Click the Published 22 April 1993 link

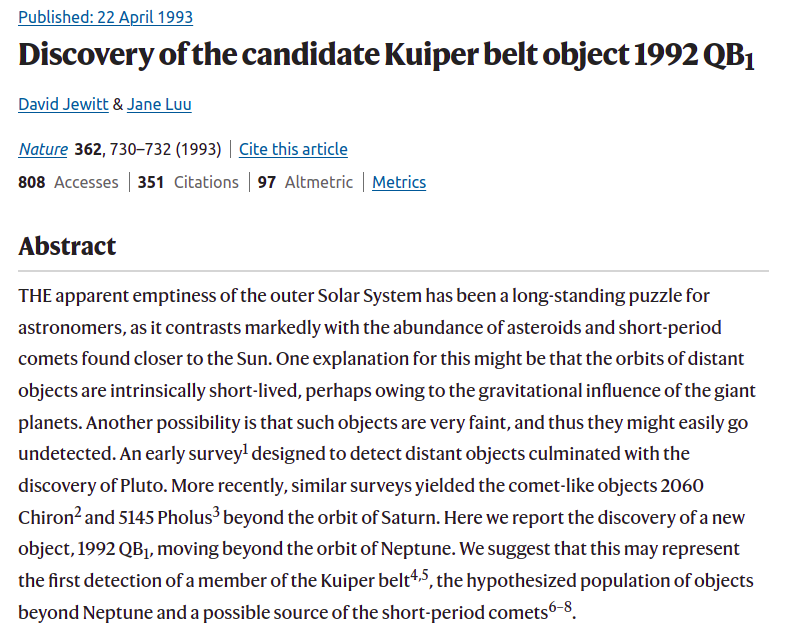pos(105,17)
